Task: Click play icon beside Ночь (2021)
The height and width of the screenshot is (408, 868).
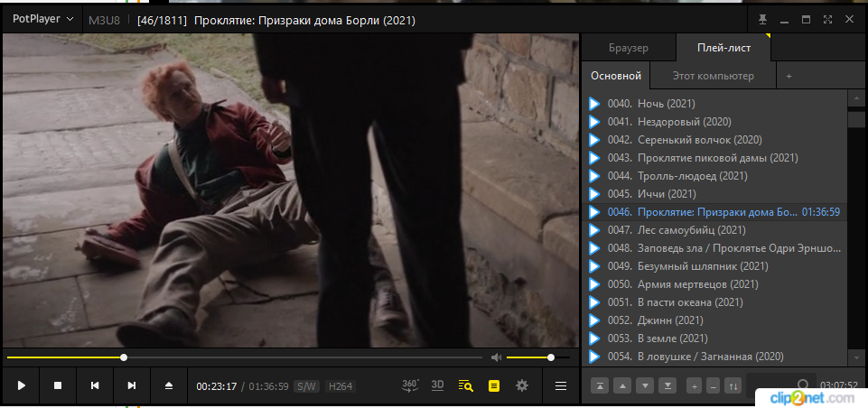Action: [x=594, y=104]
